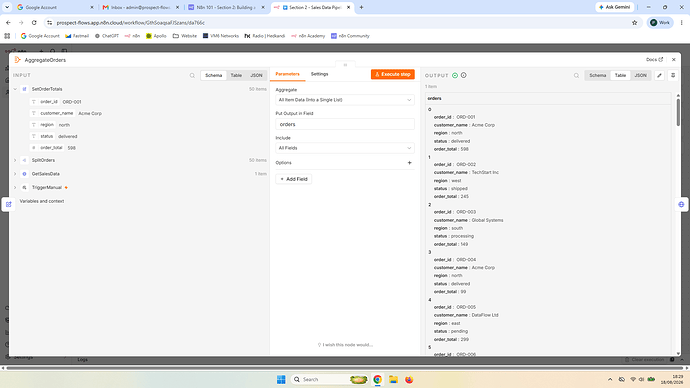Bookmark this page with the star
690x388 pixels.
coord(635,22)
